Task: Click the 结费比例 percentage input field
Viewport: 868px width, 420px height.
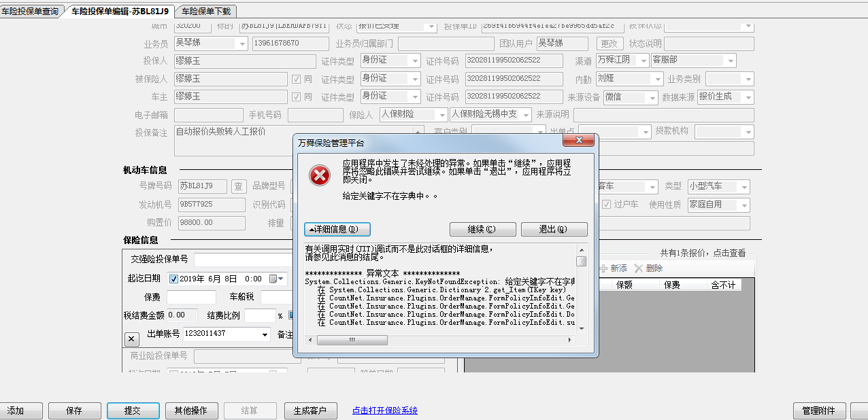Action: coord(260,315)
